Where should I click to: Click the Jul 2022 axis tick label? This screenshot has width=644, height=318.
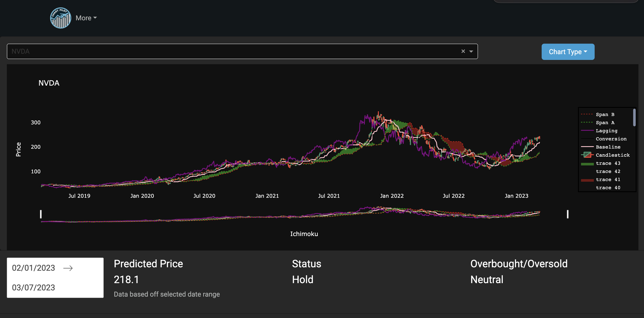pos(453,196)
